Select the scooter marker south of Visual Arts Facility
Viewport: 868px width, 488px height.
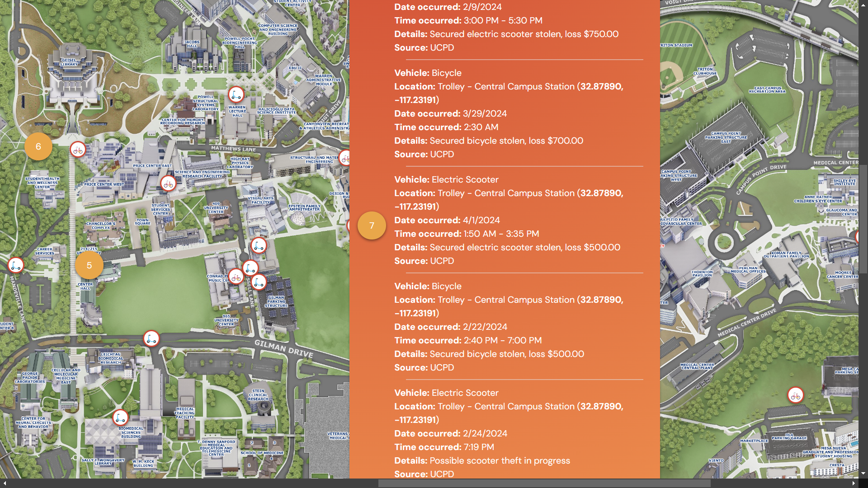[259, 246]
